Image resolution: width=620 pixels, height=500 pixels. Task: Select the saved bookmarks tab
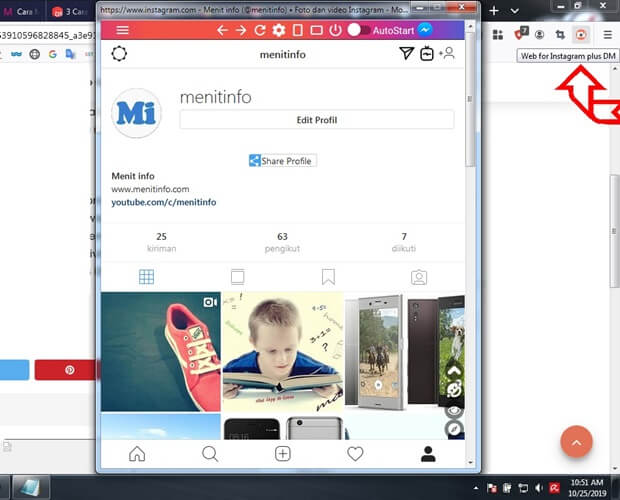coord(328,277)
